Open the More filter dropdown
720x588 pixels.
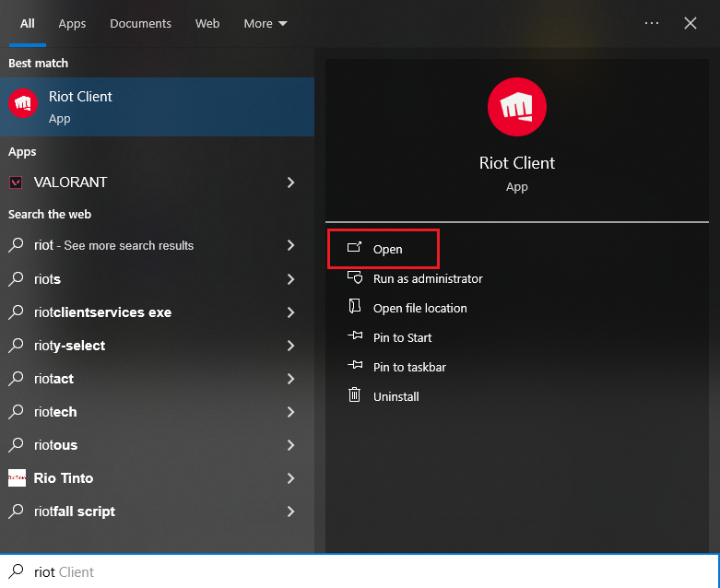pos(266,23)
